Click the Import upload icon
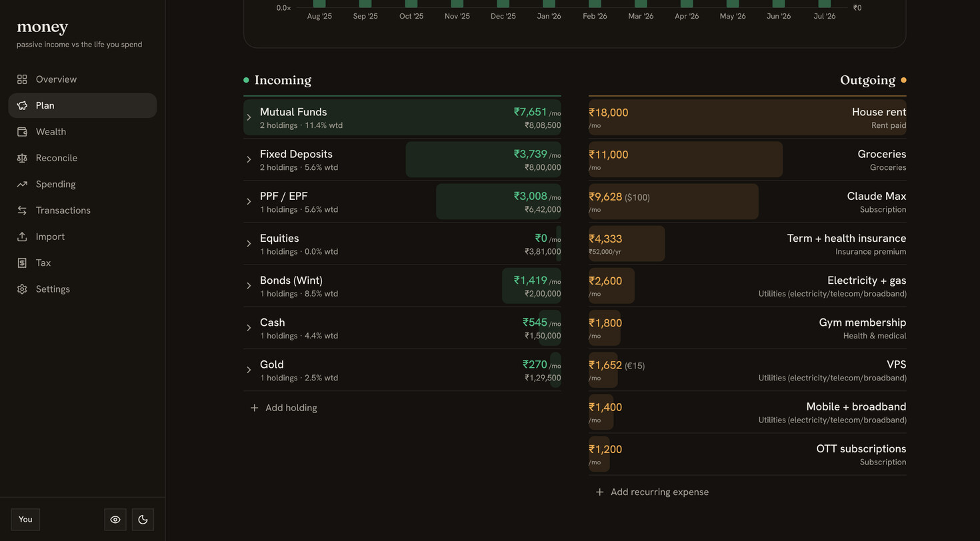The height and width of the screenshot is (541, 980). [22, 237]
